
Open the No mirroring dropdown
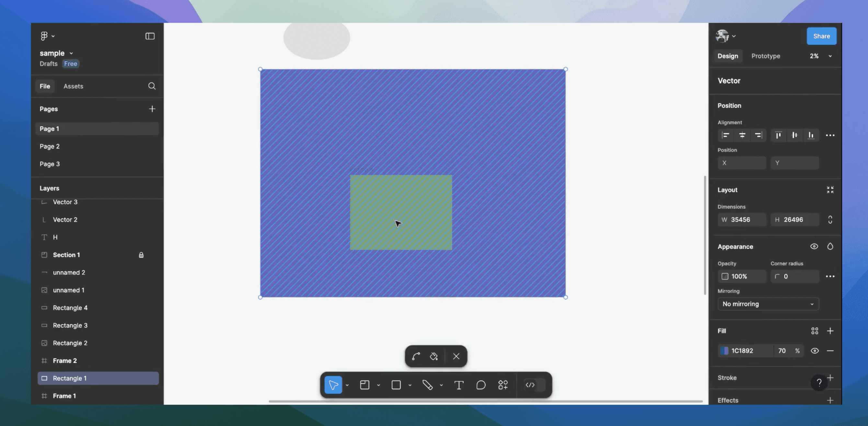(768, 304)
